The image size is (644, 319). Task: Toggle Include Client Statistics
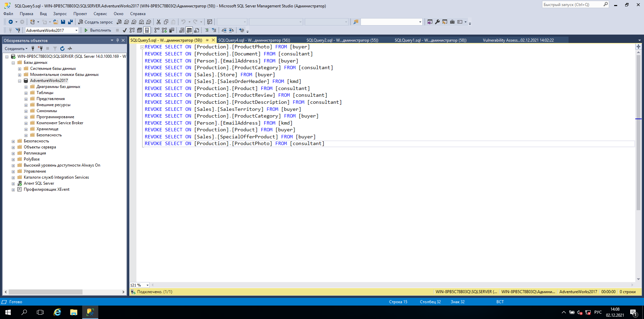pos(172,30)
